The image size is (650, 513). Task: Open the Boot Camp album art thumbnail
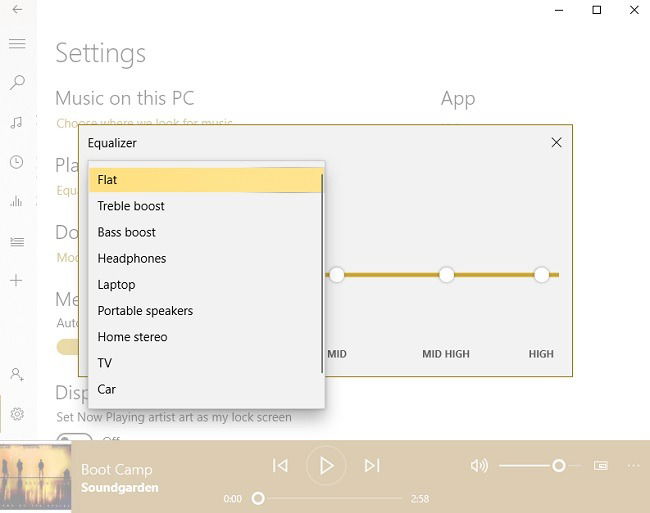pos(36,477)
